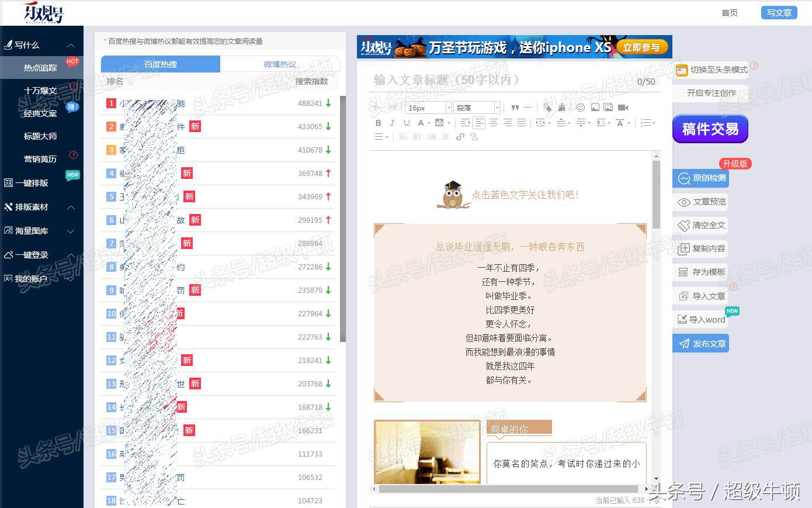Insert an emoji from the editor toolbar

coord(580,108)
